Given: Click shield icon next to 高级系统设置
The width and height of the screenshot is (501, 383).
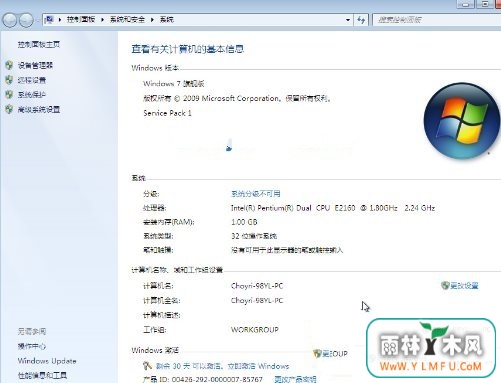Looking at the screenshot, I should click(9, 109).
